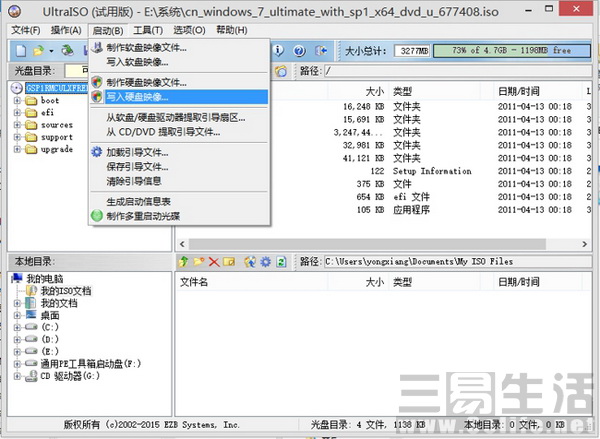Expand the sources folder tree node
This screenshot has height=439, width=600.
point(17,125)
